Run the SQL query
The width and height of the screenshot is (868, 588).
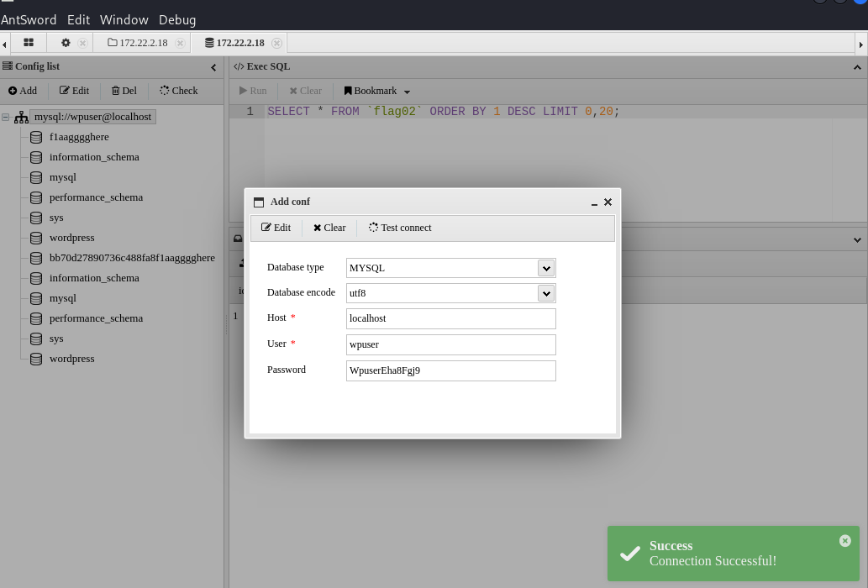[x=253, y=91]
